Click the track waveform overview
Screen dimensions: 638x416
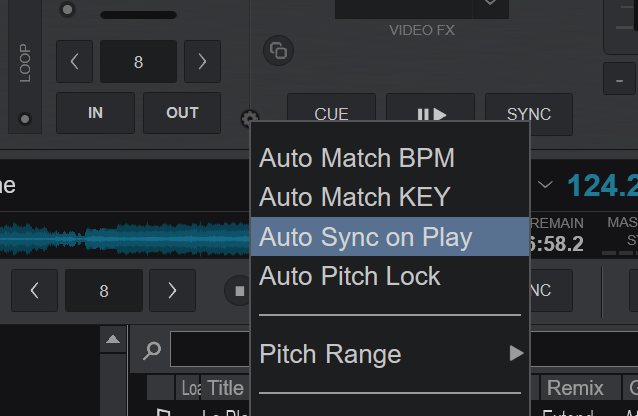point(125,238)
